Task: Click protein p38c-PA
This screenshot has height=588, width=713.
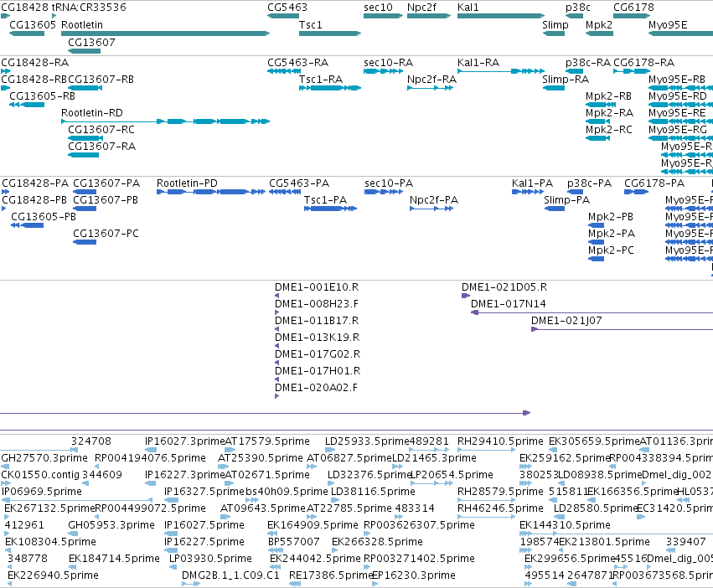Action: 576,192
